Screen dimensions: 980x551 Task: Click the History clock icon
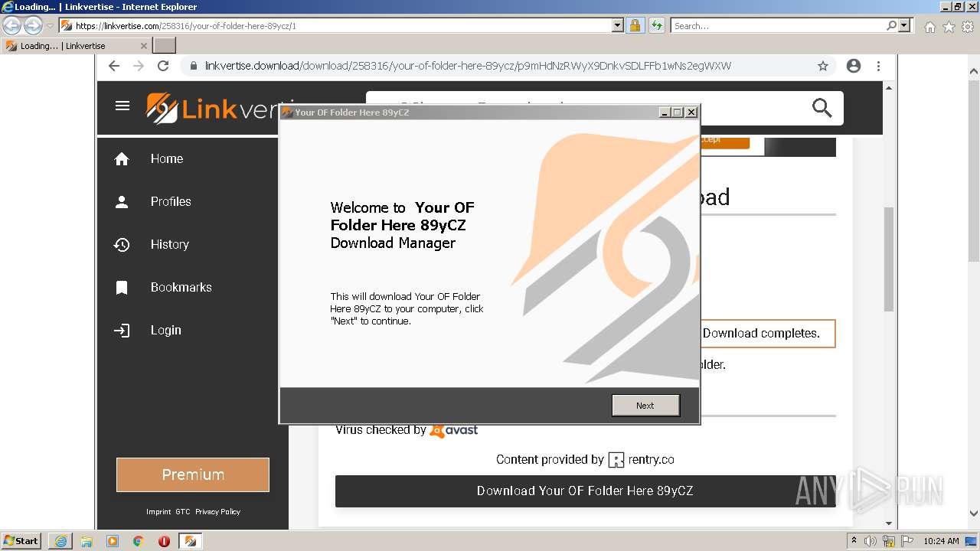point(122,245)
